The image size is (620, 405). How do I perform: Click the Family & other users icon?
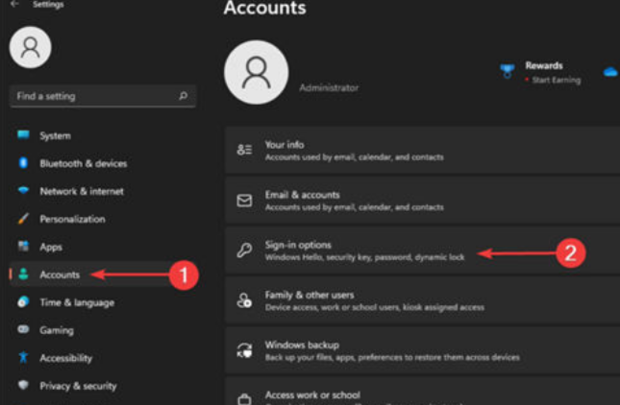click(244, 300)
